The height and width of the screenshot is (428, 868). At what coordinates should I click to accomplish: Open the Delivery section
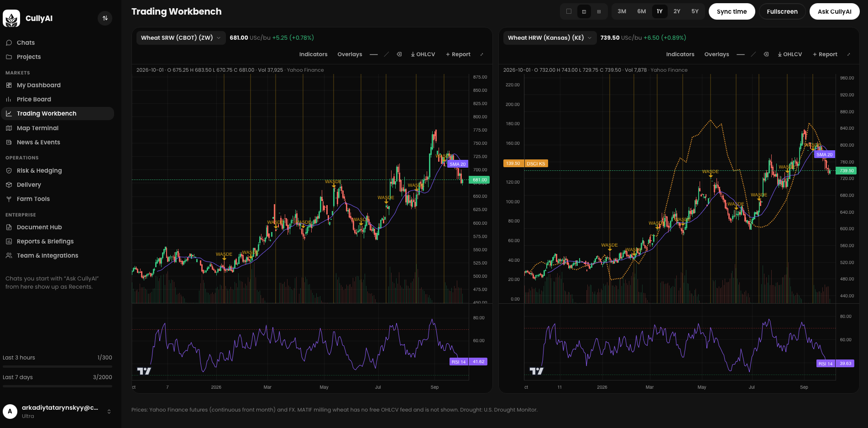[58, 185]
